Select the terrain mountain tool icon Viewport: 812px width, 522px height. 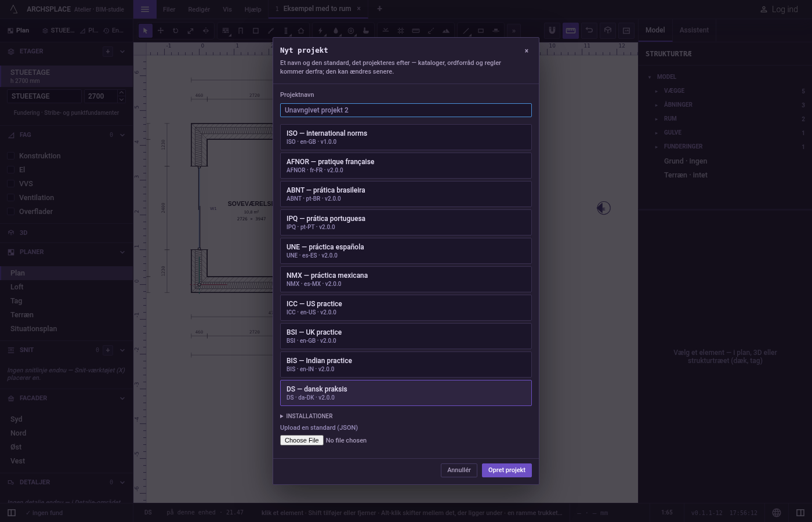coord(446,31)
